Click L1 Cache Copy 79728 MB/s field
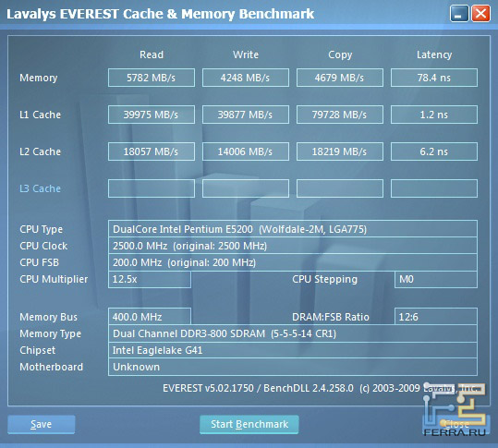This screenshot has width=498, height=448. [x=340, y=115]
